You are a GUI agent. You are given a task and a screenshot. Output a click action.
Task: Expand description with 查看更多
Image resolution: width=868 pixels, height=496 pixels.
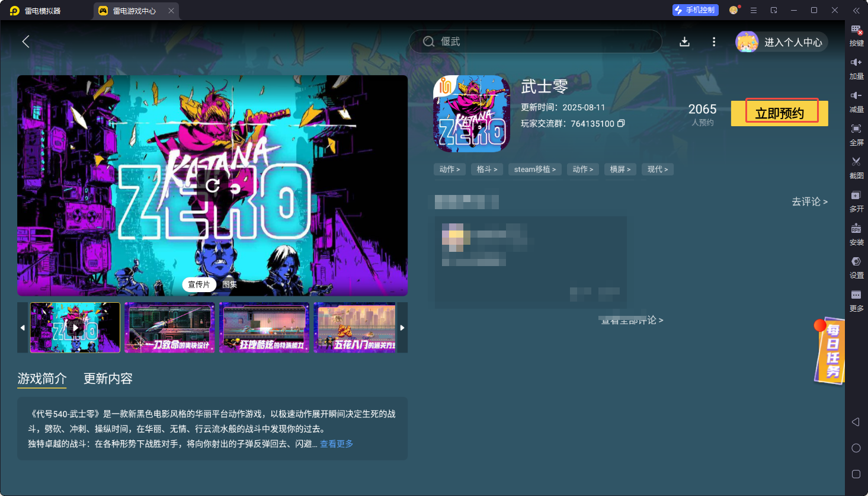click(x=337, y=444)
